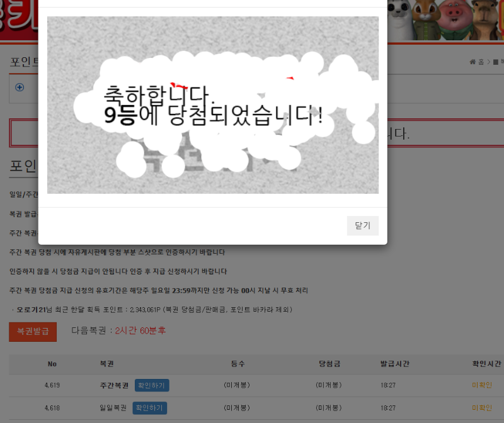This screenshot has width=504, height=423.
Task: Click the 9등 winning result text
Action: pyautogui.click(x=120, y=116)
